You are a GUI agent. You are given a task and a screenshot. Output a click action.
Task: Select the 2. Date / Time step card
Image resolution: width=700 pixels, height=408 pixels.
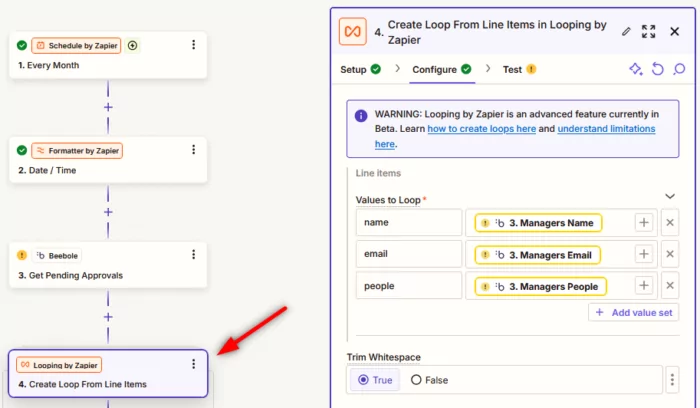[x=108, y=160]
